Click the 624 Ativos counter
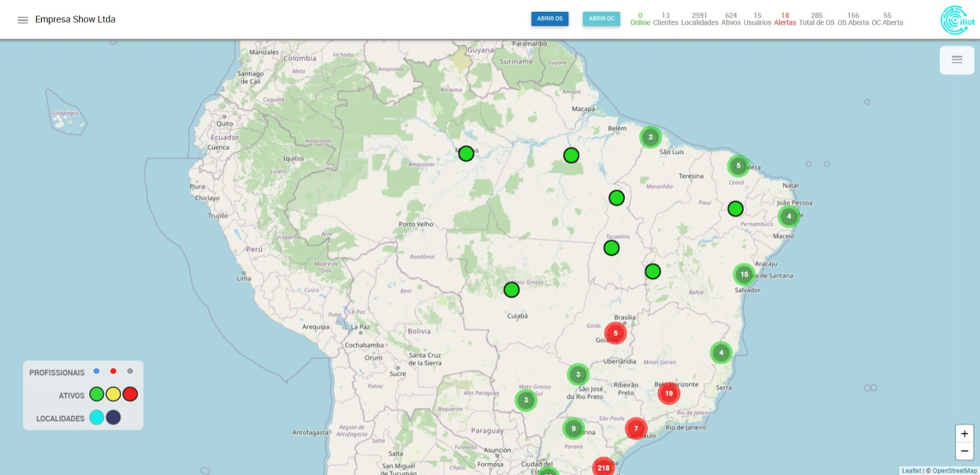Screen dimensions: 980x475 (731, 19)
